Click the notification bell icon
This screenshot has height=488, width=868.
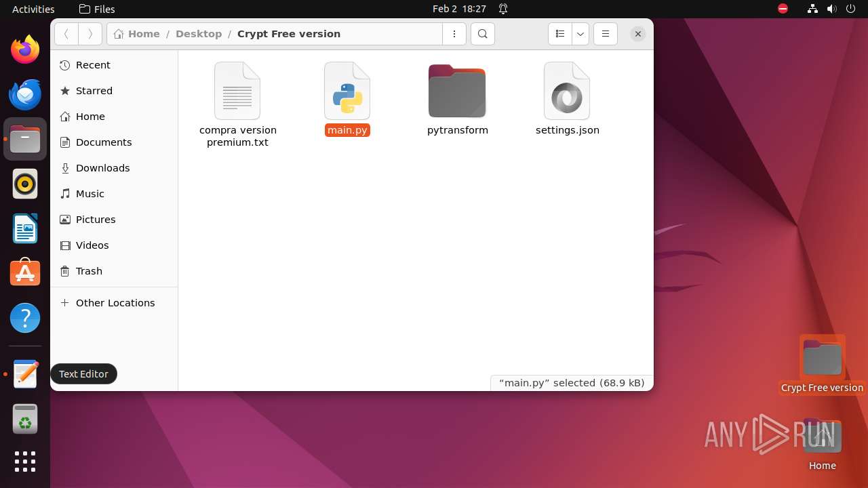[x=503, y=9]
